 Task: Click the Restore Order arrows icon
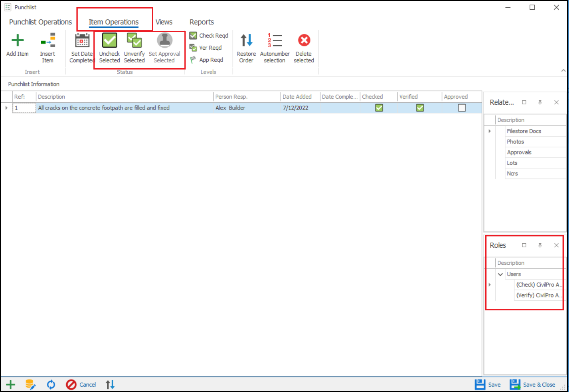[x=246, y=41]
